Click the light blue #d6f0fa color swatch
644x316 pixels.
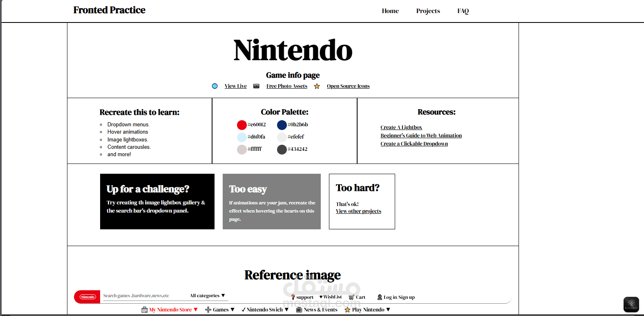242,137
